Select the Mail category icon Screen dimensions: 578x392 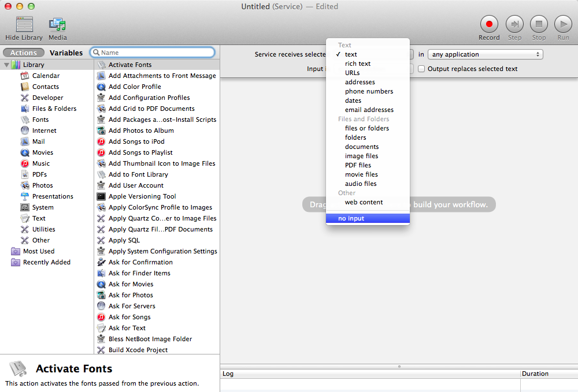(25, 141)
